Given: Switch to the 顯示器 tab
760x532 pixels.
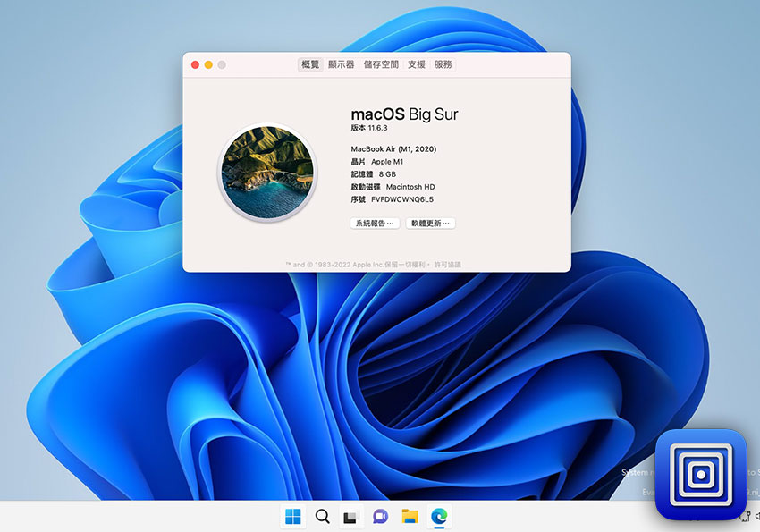Looking at the screenshot, I should (x=342, y=64).
